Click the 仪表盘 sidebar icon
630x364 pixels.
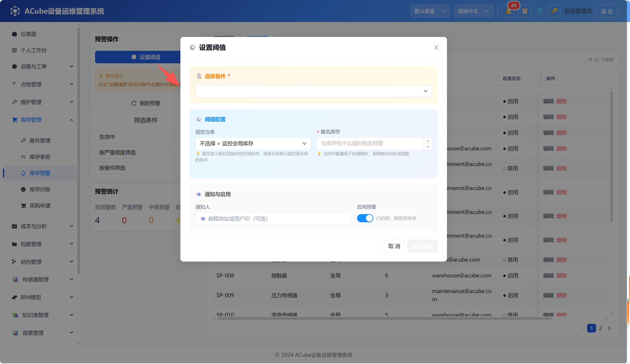coord(14,34)
